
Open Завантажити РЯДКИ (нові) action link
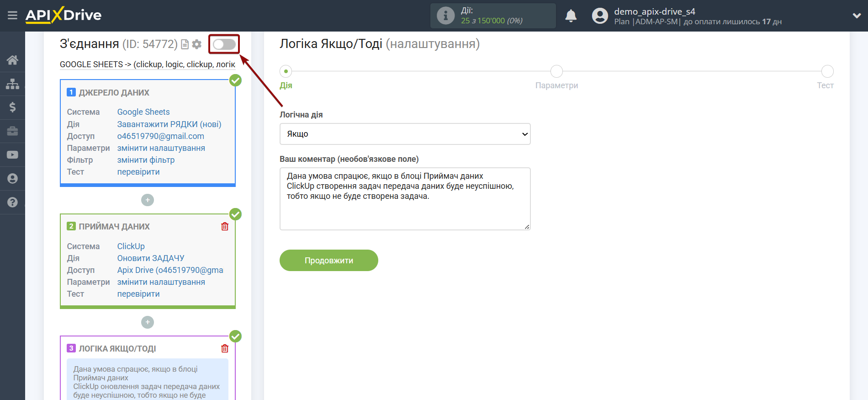[x=169, y=124]
